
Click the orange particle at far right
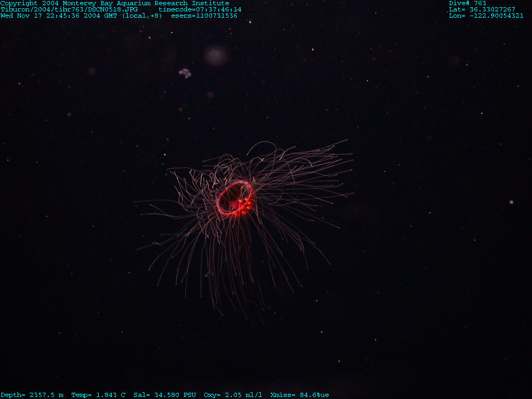pos(511,202)
